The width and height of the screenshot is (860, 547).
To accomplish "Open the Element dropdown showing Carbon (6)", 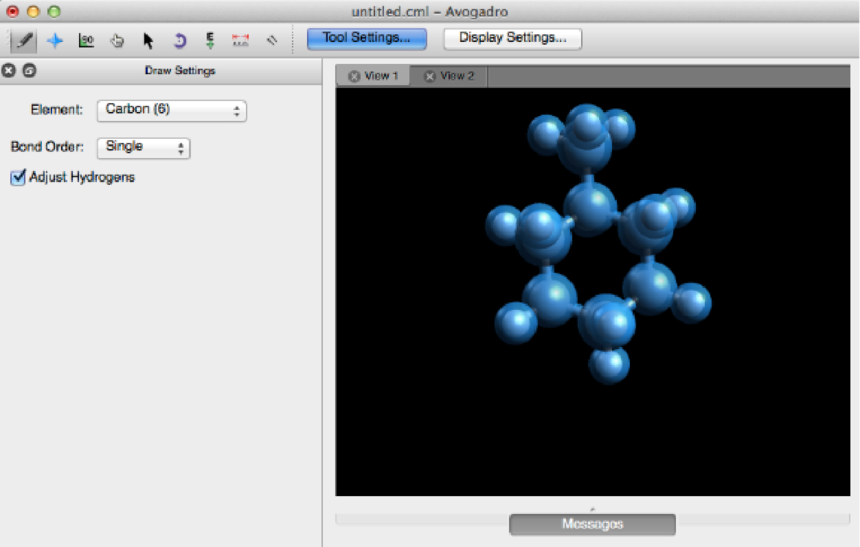I will [171, 110].
